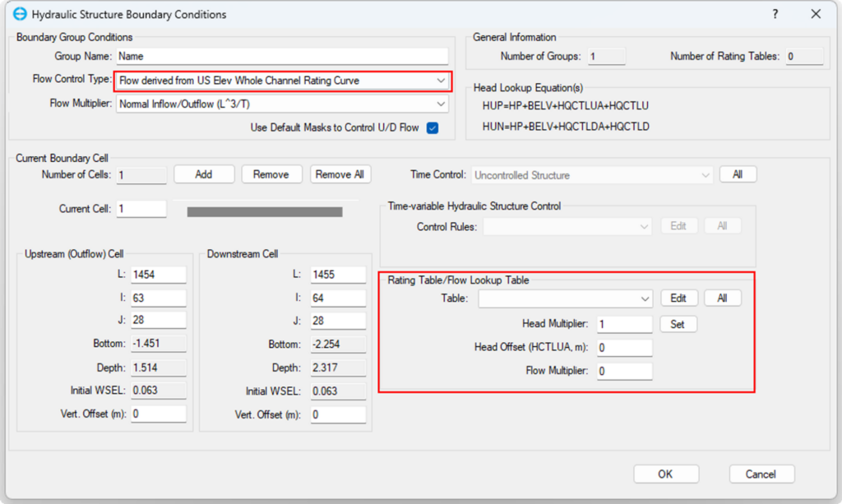
Task: Select the Current Cell input field
Action: tap(141, 209)
